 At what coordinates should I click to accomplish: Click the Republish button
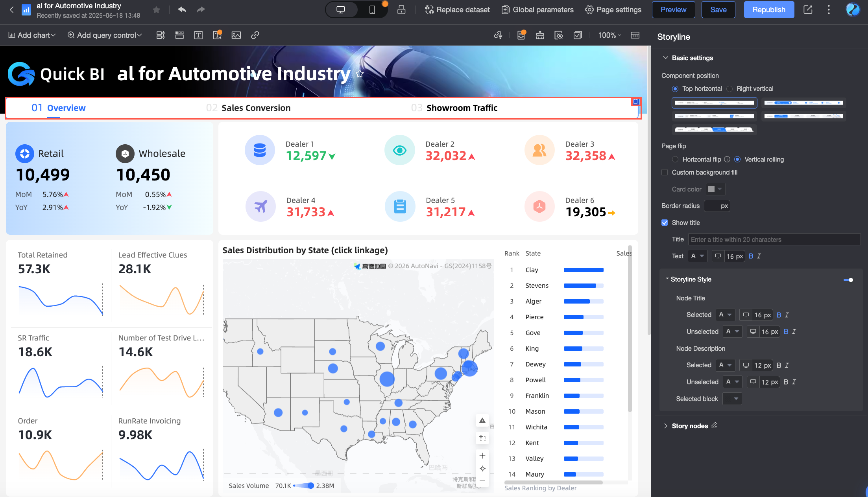click(x=768, y=10)
